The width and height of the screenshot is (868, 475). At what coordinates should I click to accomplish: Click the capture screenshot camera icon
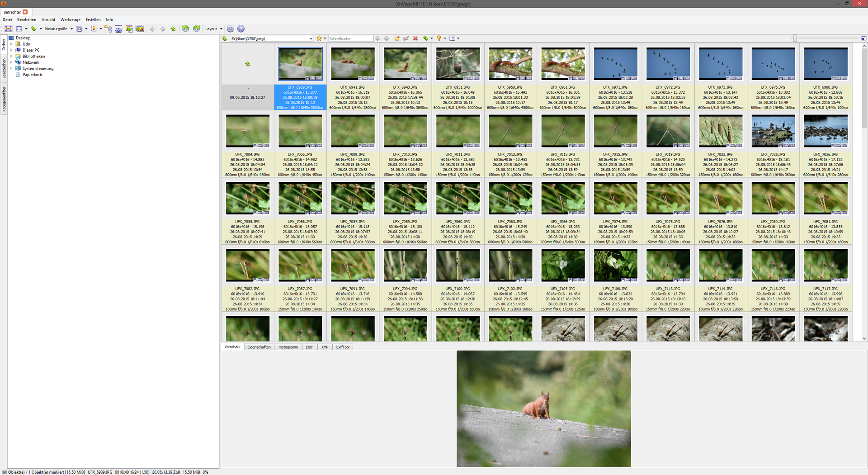[118, 29]
